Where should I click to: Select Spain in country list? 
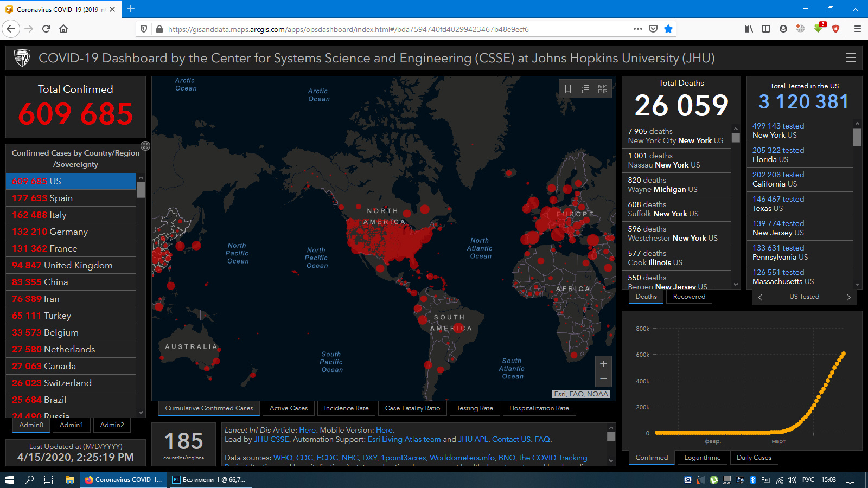point(71,198)
